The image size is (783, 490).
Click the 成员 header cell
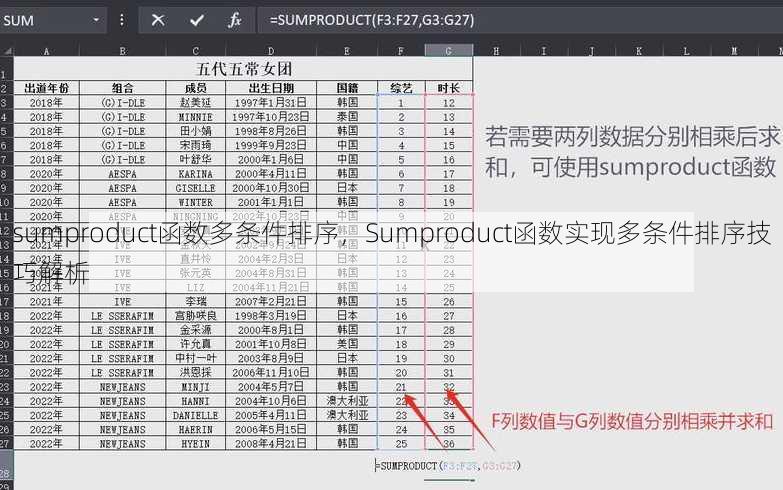[x=195, y=88]
